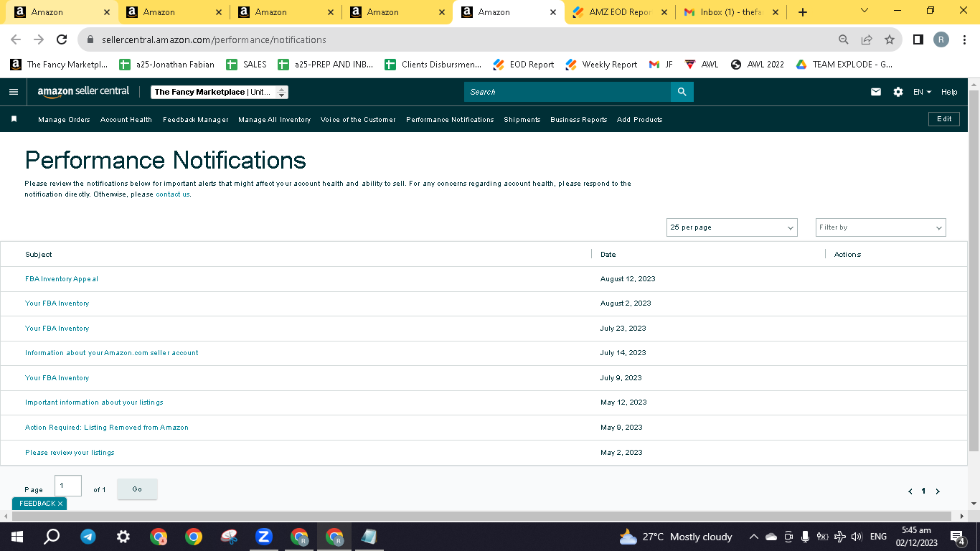Open Your FBA Inventory notification dated July 23, 2023
Screen dimensions: 980x551
point(57,329)
